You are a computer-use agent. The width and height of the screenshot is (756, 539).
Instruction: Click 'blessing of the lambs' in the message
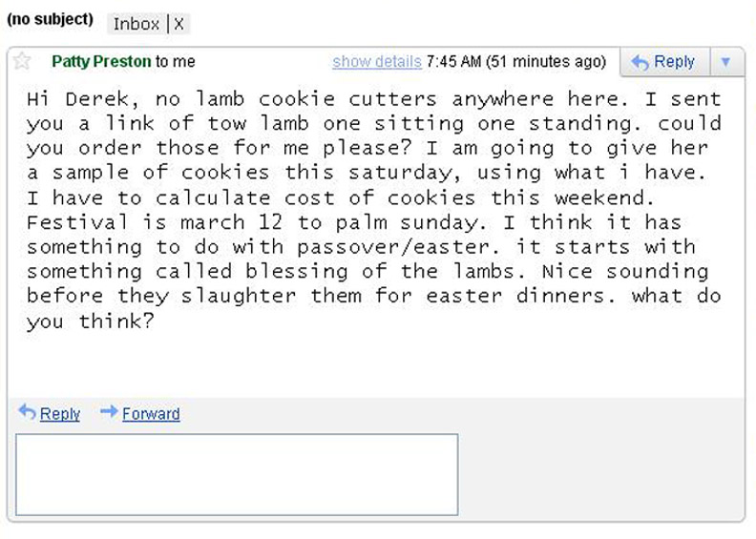pyautogui.click(x=385, y=272)
